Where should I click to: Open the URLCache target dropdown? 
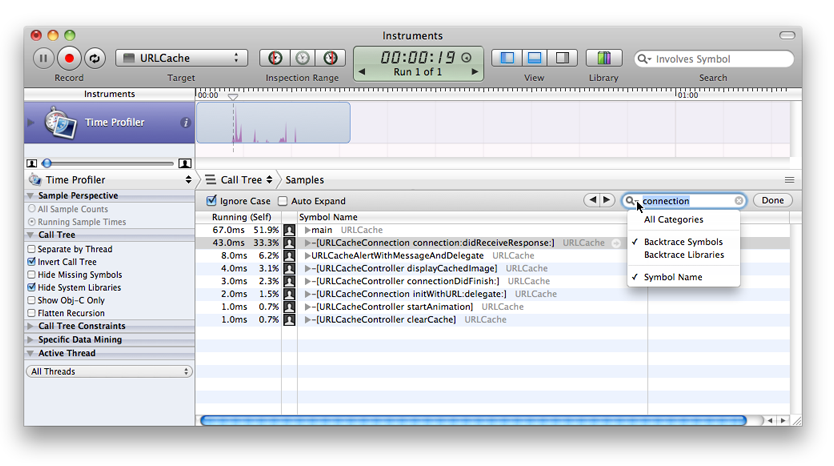[181, 58]
